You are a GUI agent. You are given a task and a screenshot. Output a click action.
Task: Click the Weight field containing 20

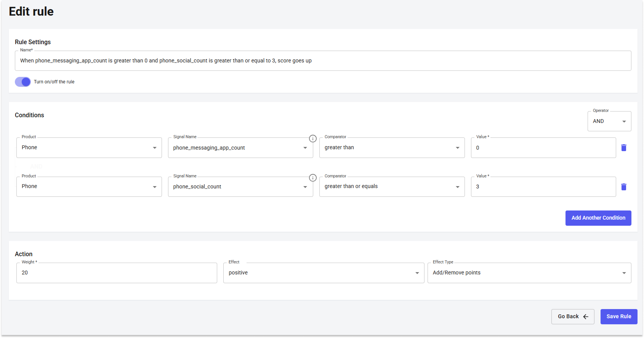click(116, 273)
